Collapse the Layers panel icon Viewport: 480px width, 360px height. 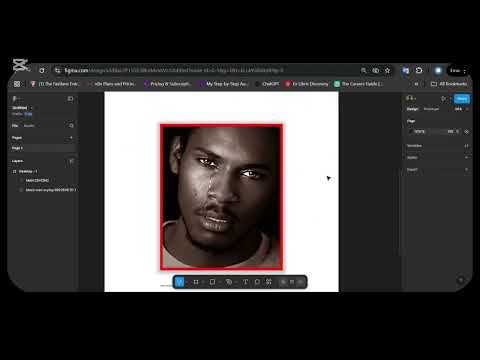click(71, 161)
